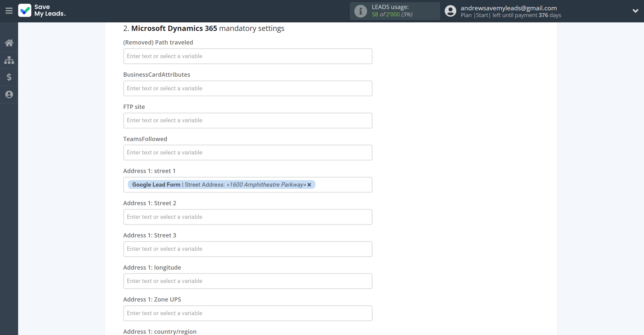This screenshot has width=644, height=335.
Task: Click the Address 1: street 1 field
Action: click(x=248, y=185)
